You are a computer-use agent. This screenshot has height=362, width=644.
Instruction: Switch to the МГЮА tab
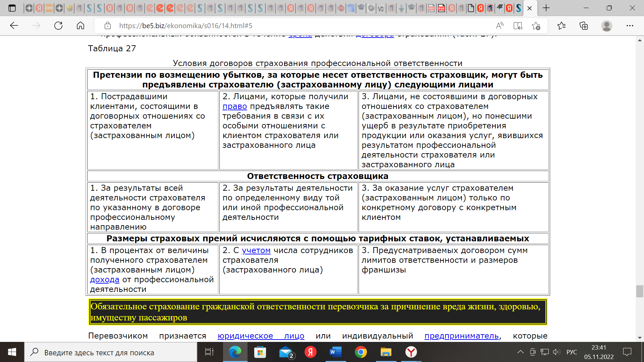pyautogui.click(x=341, y=8)
